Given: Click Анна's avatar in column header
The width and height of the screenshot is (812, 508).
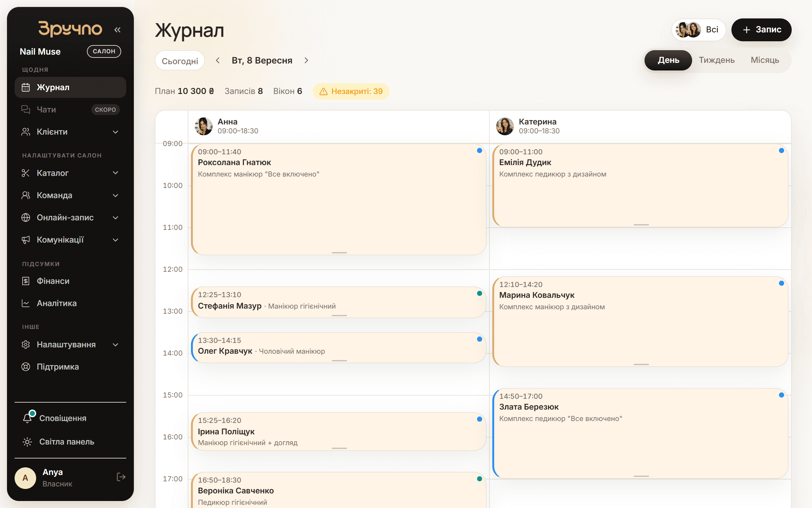Looking at the screenshot, I should click(204, 126).
